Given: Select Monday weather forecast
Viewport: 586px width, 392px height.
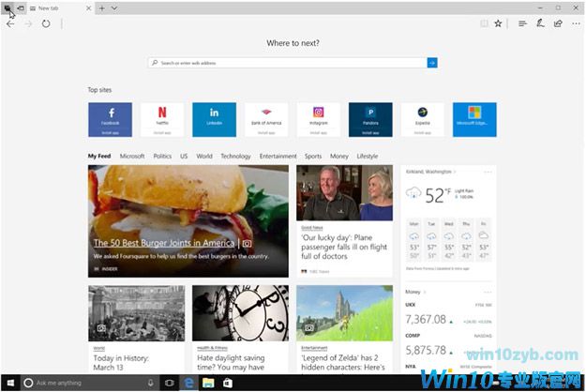Looking at the screenshot, I should (x=413, y=239).
